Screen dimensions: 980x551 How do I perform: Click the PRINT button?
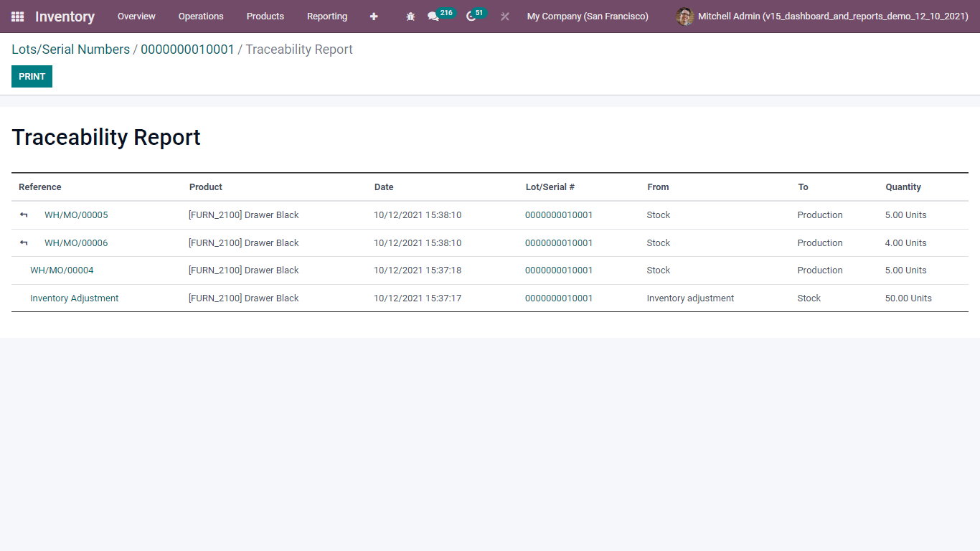(x=32, y=76)
